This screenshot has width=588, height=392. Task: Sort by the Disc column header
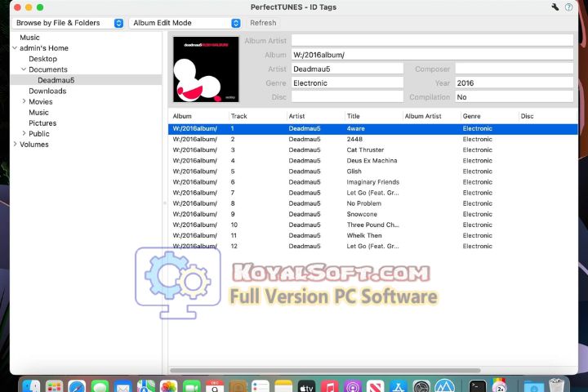547,116
